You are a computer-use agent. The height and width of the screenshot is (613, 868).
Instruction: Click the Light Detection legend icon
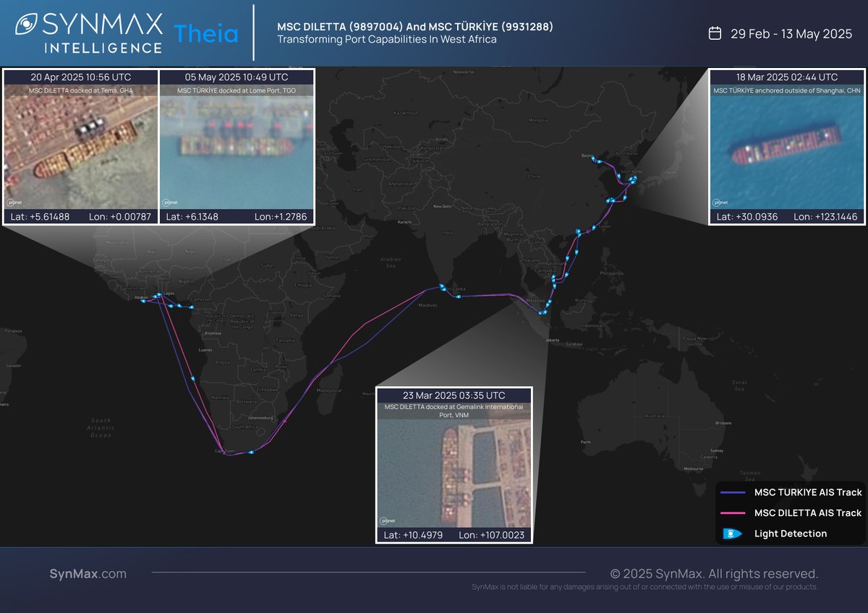point(733,533)
